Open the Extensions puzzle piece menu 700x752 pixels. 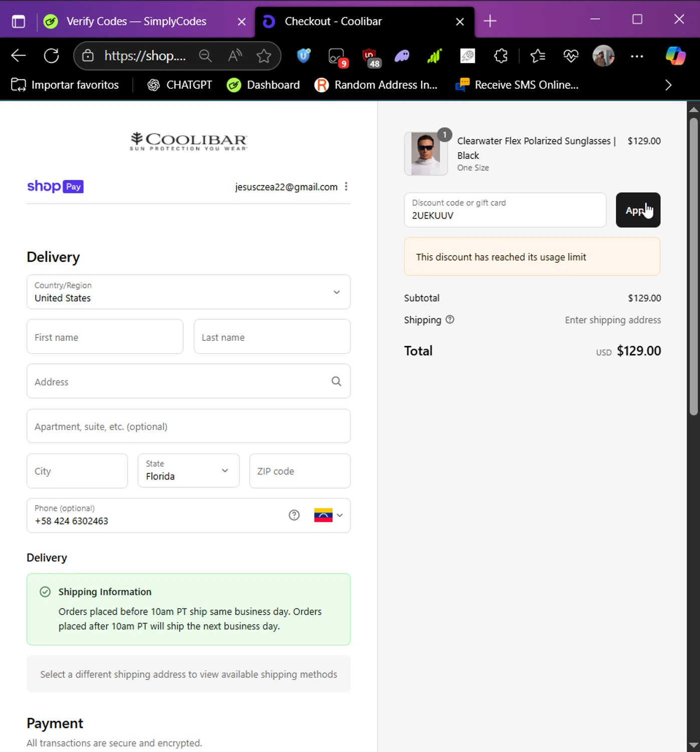tap(501, 56)
